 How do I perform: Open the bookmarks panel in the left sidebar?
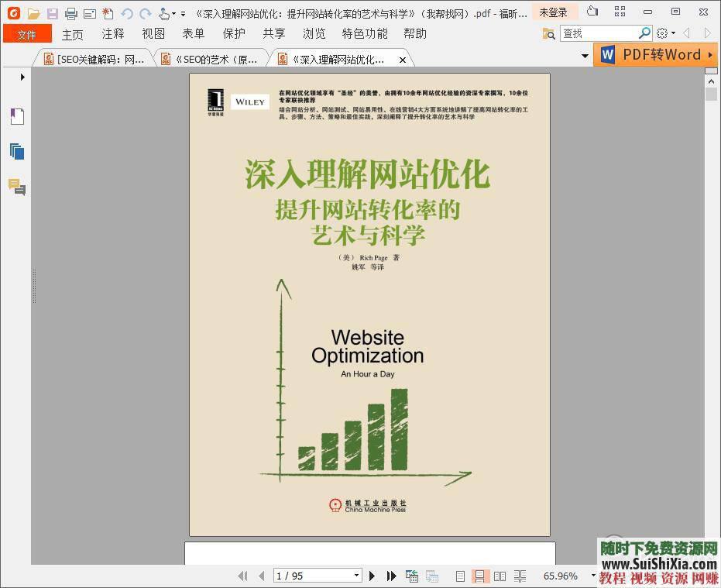click(x=16, y=115)
